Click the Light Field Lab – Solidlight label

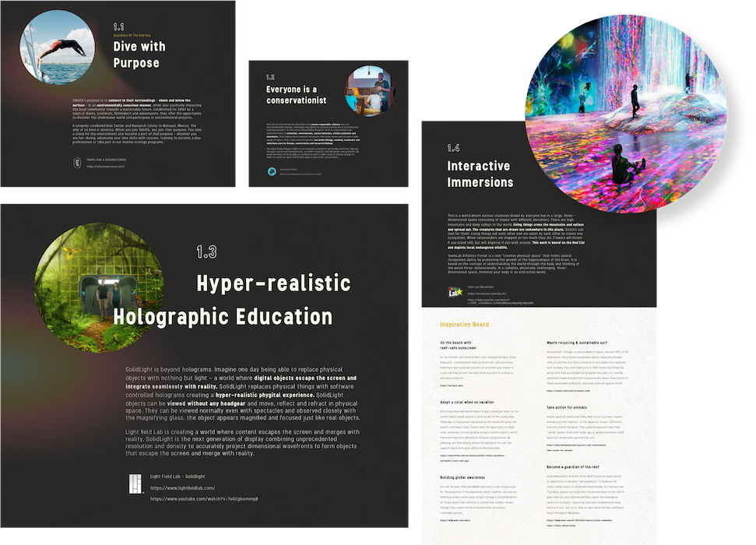point(178,476)
